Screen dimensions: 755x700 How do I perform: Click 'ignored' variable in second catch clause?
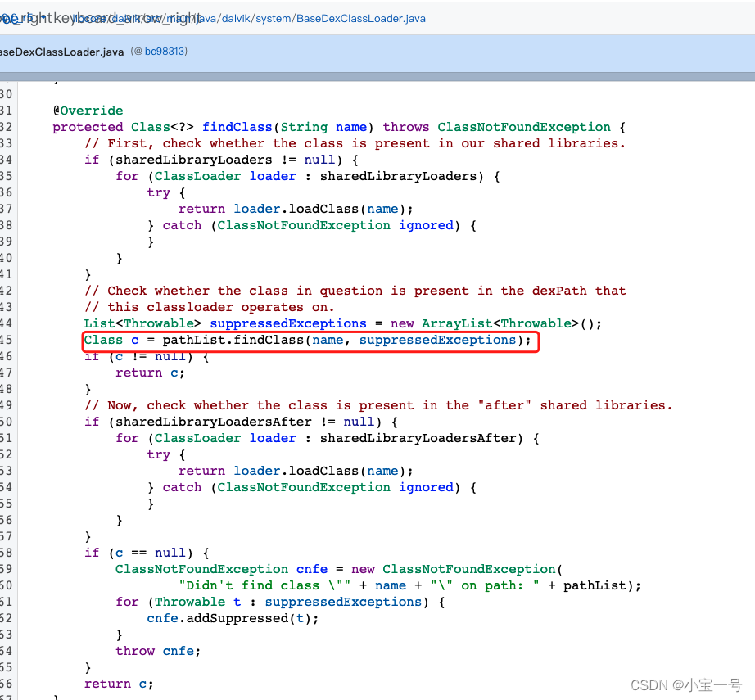pos(426,487)
